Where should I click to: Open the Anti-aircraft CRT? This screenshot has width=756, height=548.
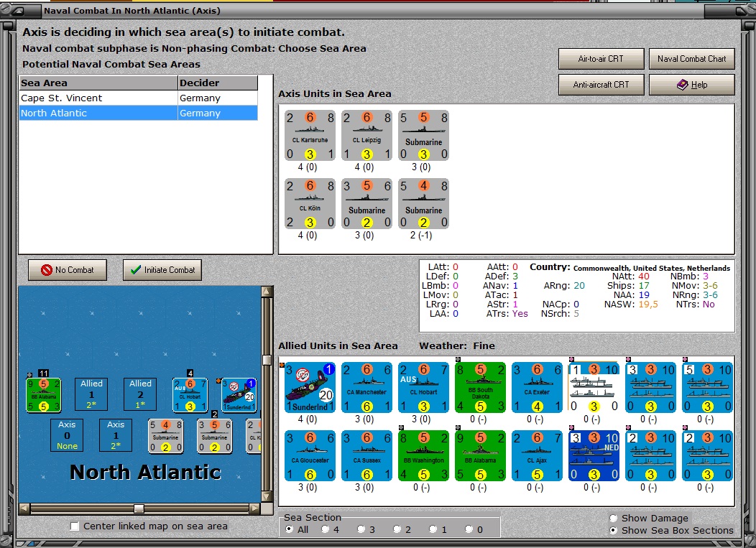click(601, 85)
